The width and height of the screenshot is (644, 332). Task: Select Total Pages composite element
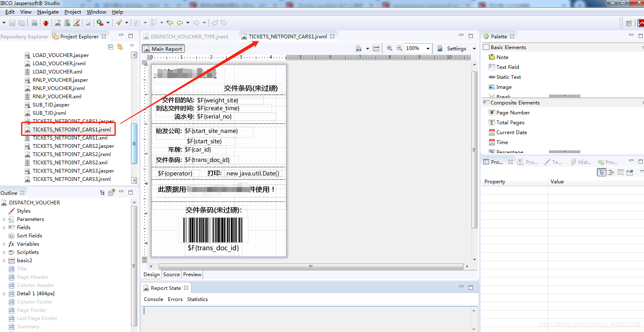pos(507,122)
